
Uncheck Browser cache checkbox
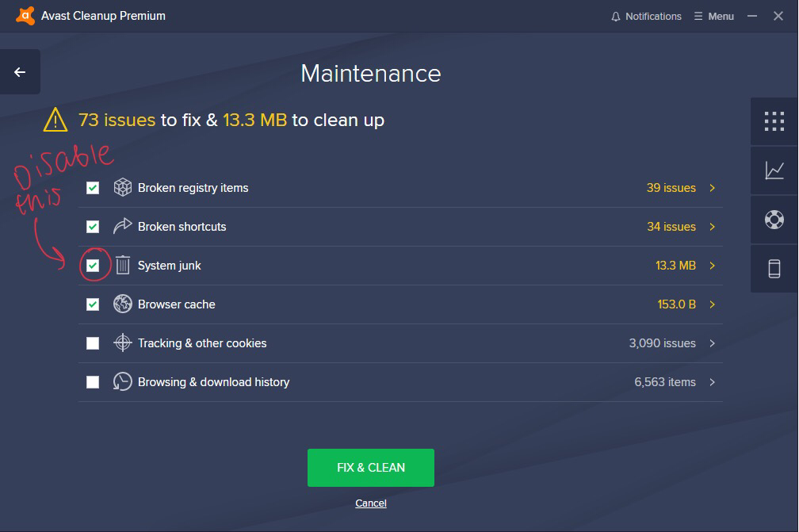point(93,304)
